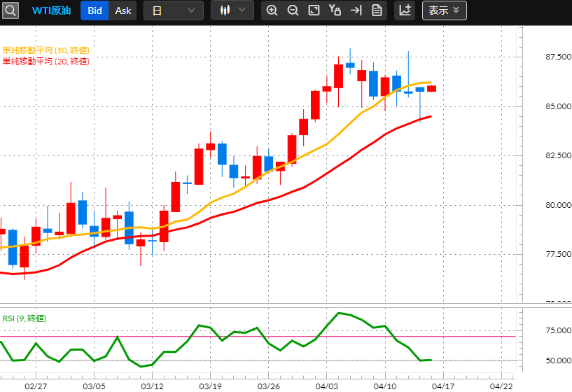This screenshot has width=572, height=392.
Task: Zoom out the chart
Action: 293,10
